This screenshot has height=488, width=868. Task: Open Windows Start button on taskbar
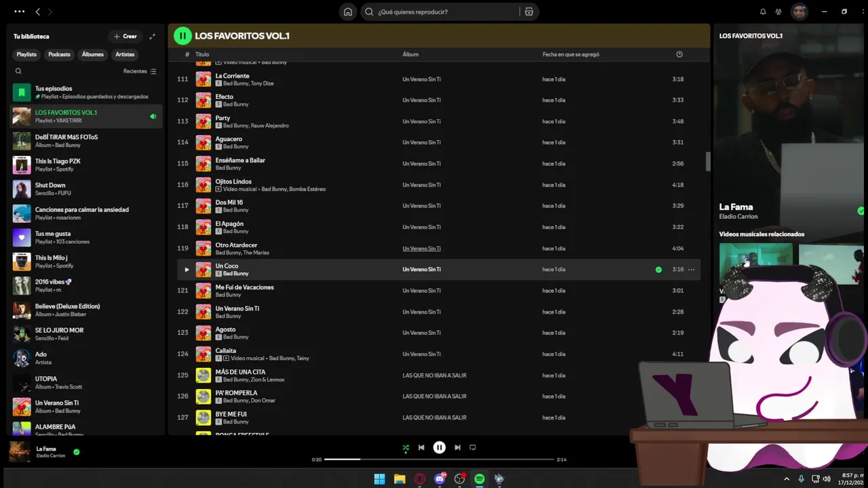pyautogui.click(x=380, y=479)
